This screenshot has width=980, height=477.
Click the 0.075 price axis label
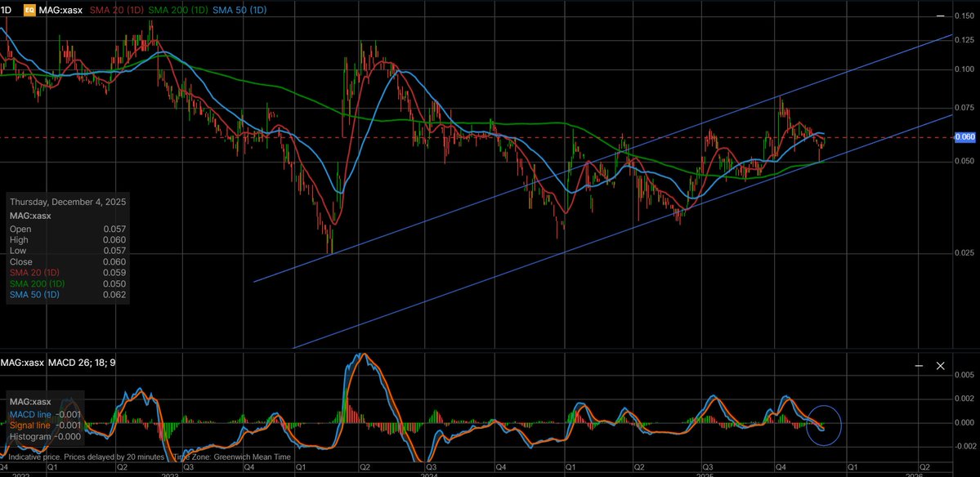click(966, 108)
